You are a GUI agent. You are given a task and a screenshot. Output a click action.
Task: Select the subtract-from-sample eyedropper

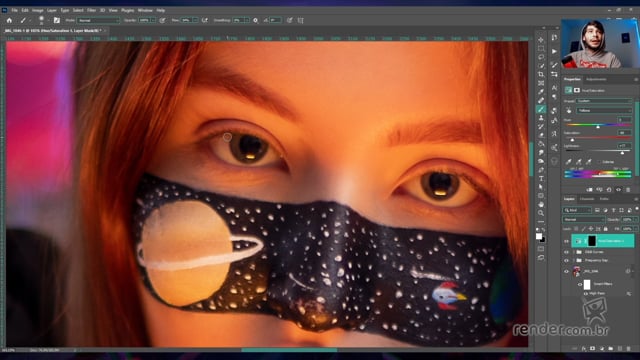tap(589, 162)
